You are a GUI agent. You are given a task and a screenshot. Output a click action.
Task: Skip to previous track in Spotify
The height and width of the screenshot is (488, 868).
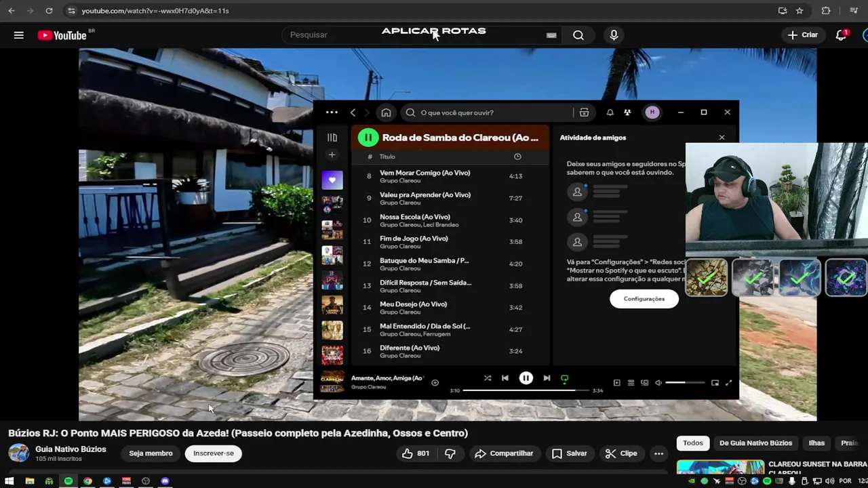click(505, 378)
